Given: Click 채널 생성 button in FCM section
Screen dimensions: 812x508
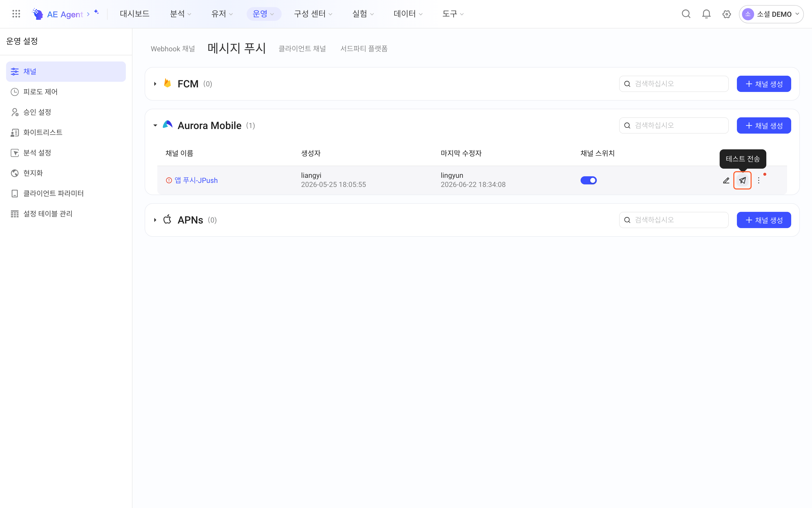Looking at the screenshot, I should click(764, 84).
